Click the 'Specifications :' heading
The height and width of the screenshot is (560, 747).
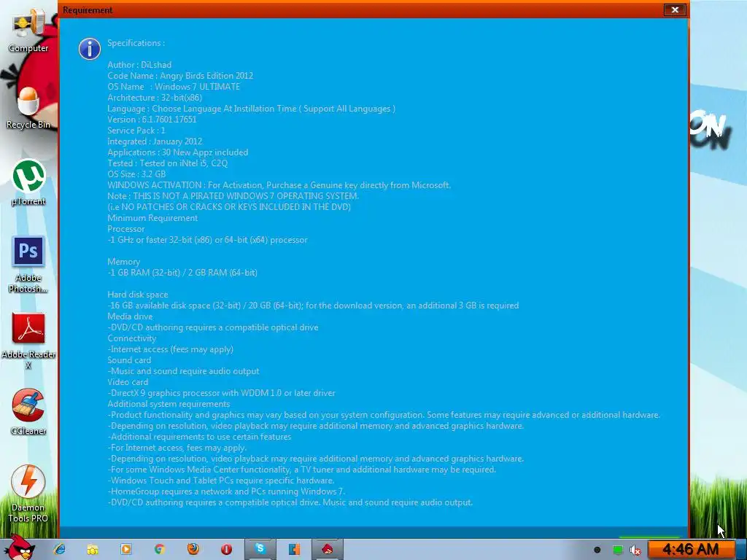pos(136,43)
